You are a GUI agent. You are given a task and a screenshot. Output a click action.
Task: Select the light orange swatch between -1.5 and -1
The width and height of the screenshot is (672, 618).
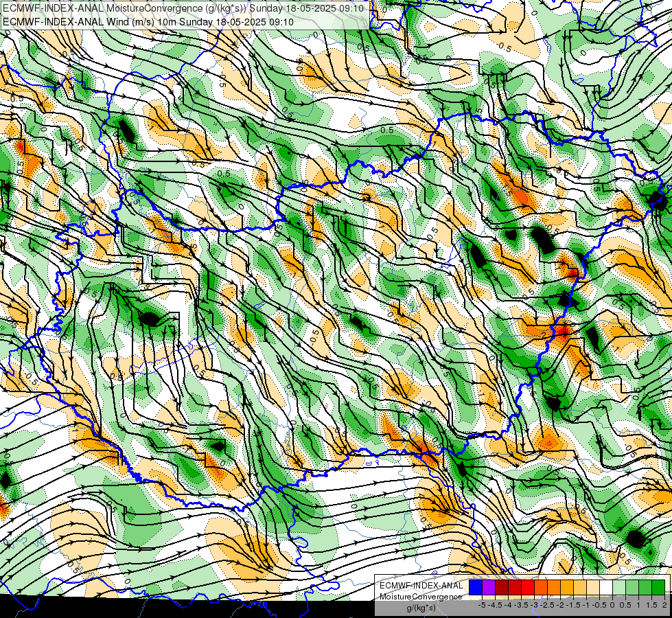[x=580, y=587]
